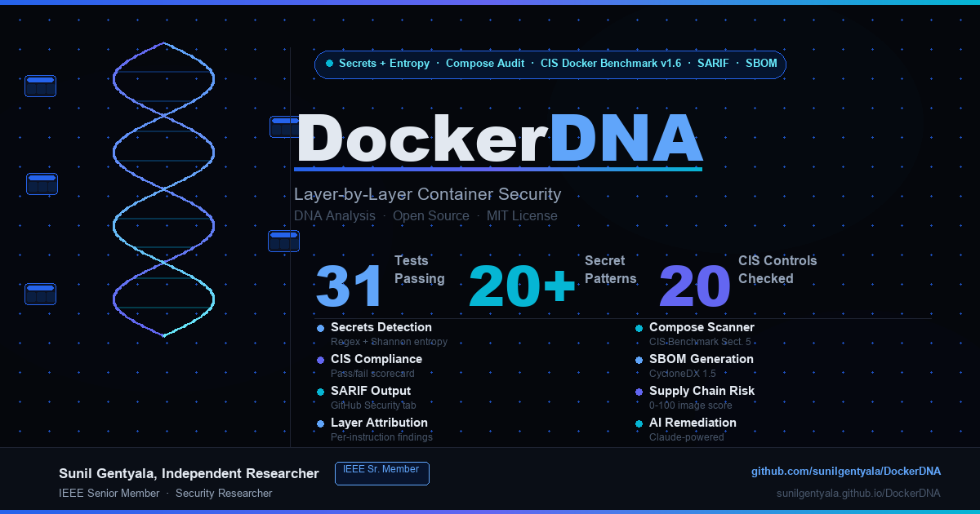This screenshot has height=514, width=980.
Task: Click the large number 31
Action: click(x=350, y=286)
